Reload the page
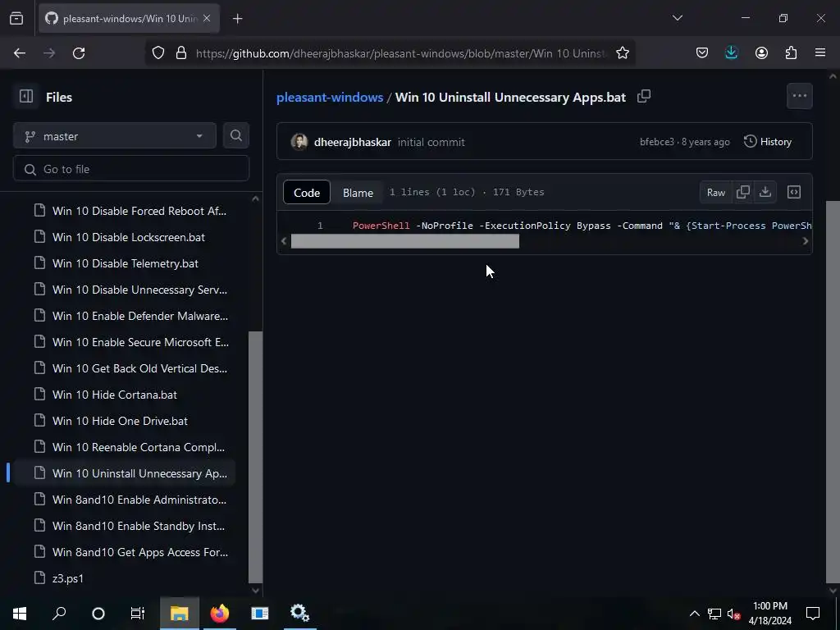This screenshot has width=840, height=630. coord(79,53)
